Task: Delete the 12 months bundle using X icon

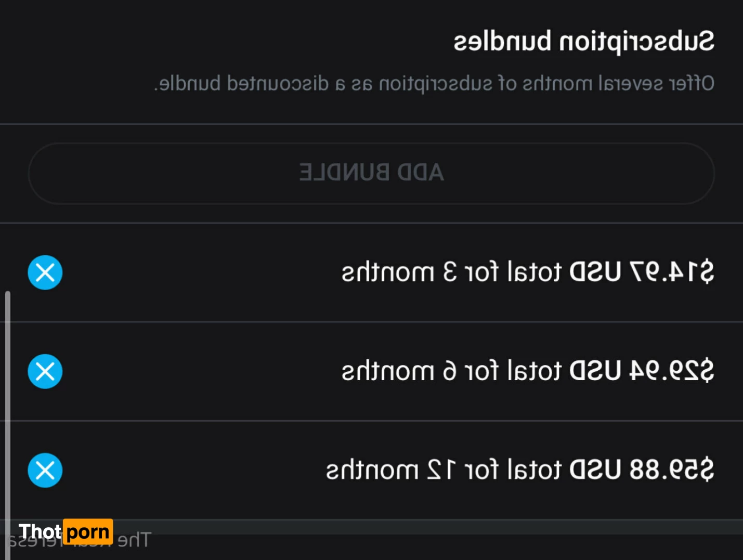Action: tap(45, 470)
